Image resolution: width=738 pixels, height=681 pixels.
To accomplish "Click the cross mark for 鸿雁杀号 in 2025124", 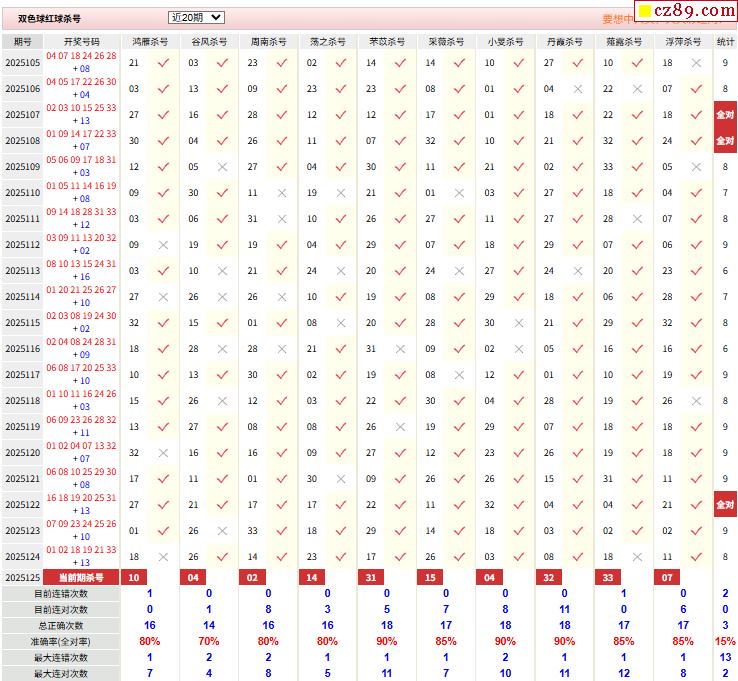I will pyautogui.click(x=163, y=557).
